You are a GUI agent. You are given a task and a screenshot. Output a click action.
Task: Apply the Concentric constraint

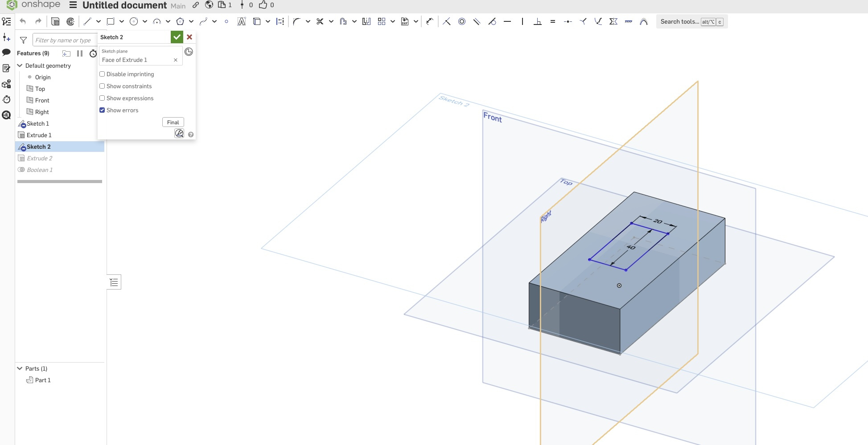tap(462, 21)
